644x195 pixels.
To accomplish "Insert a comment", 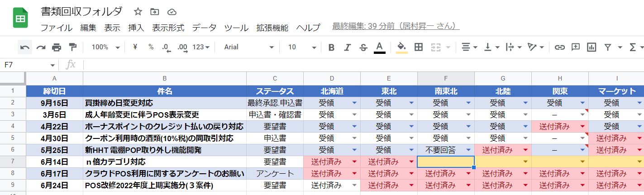I will (x=576, y=47).
